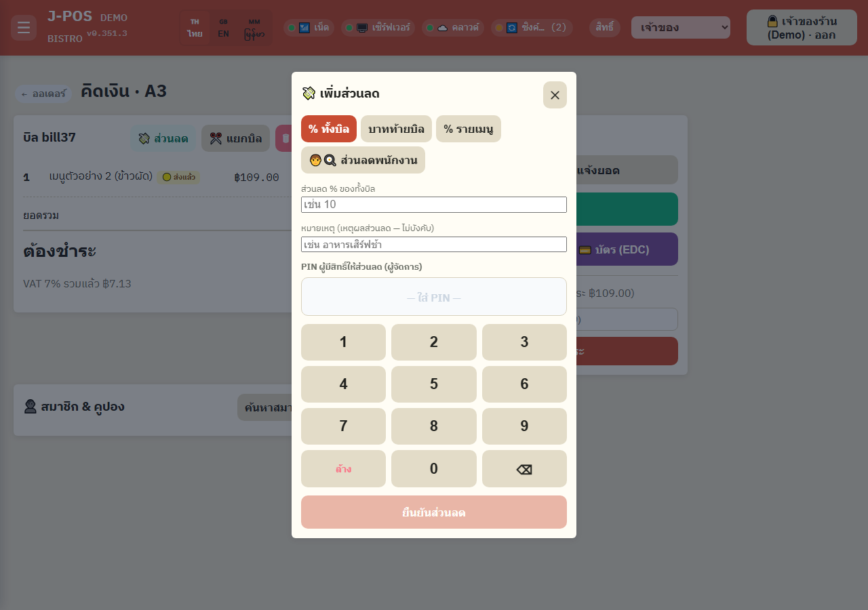Click the sync status indicator showing (2)
The height and width of the screenshot is (610, 868).
coord(532,28)
